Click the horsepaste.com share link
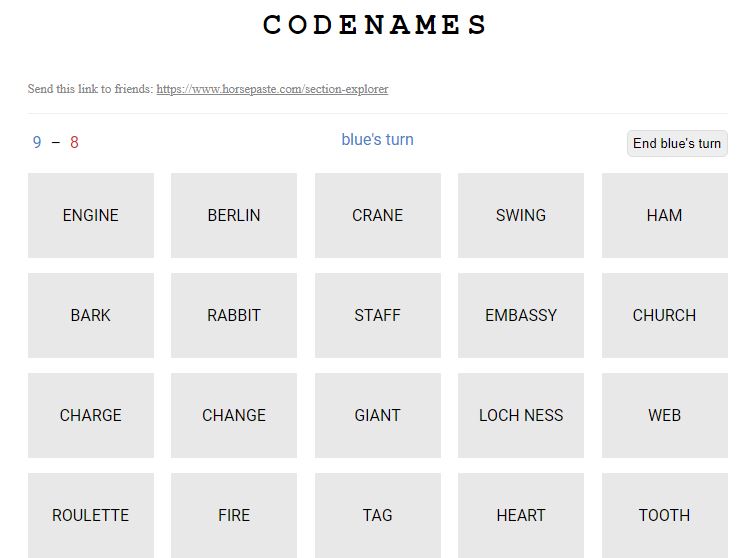749x558 pixels. pyautogui.click(x=272, y=89)
